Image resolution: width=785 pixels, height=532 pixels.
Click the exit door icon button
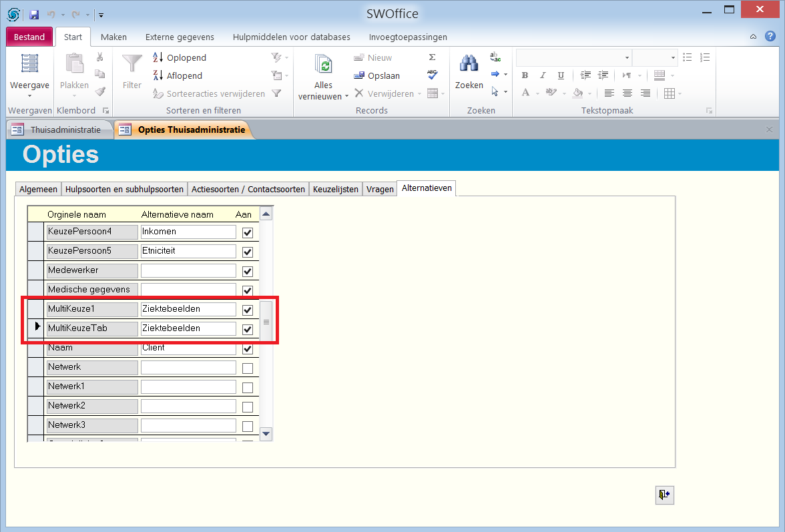(x=664, y=495)
